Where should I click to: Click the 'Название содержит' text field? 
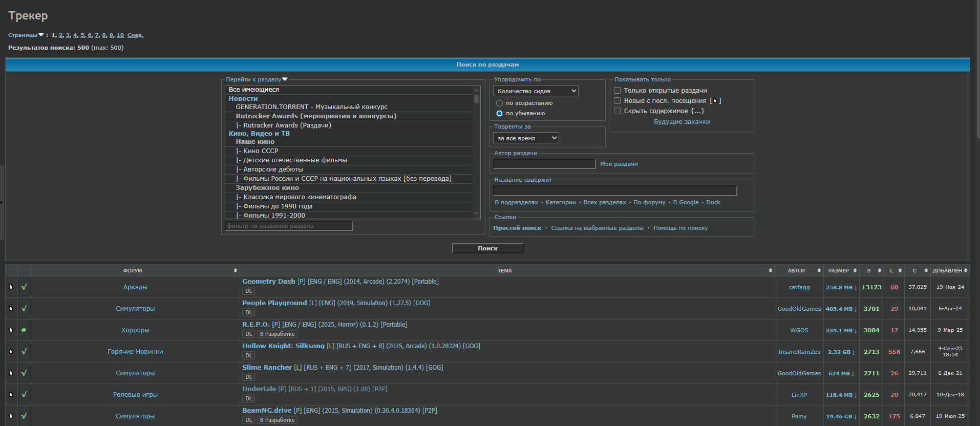614,190
